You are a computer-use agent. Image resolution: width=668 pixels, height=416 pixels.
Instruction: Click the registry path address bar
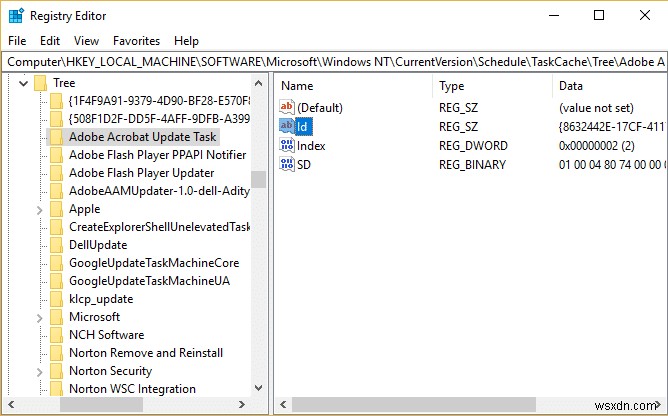pos(334,62)
